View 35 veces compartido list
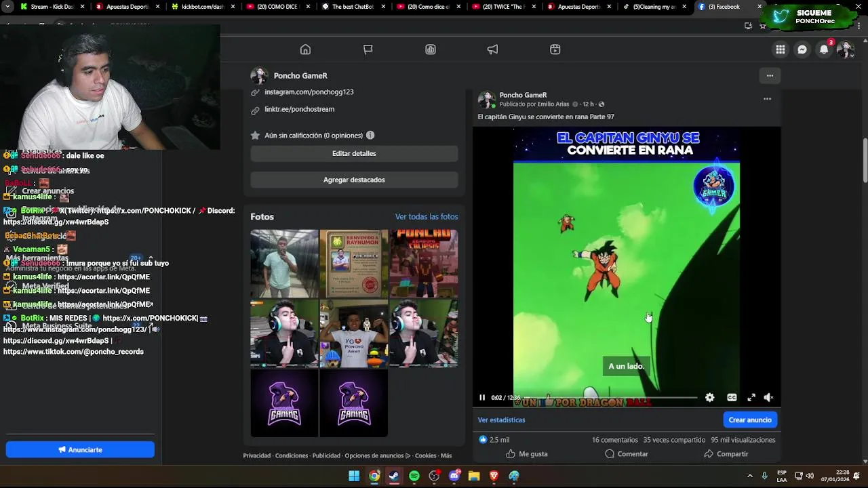The height and width of the screenshot is (488, 868). pyautogui.click(x=674, y=440)
